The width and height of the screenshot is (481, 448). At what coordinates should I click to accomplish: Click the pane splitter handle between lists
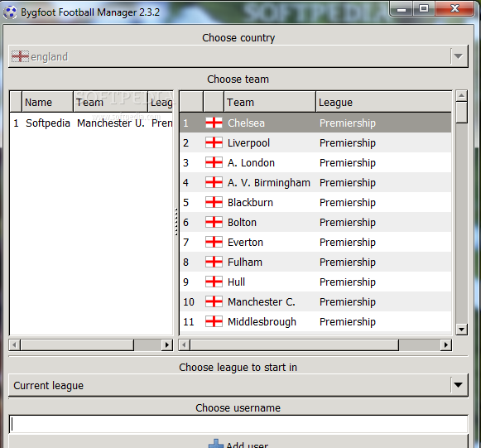pos(176,222)
